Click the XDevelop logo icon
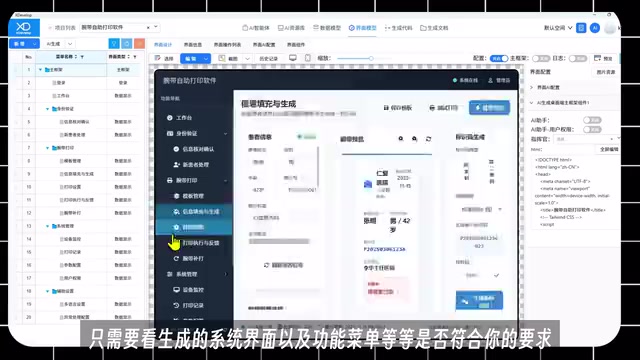Viewport: 640px width, 360px height. point(24,28)
